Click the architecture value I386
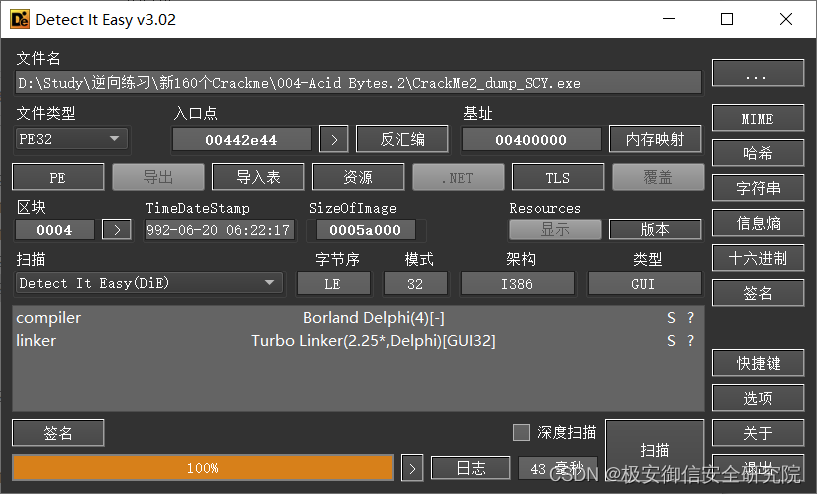The image size is (817, 494). click(x=517, y=284)
